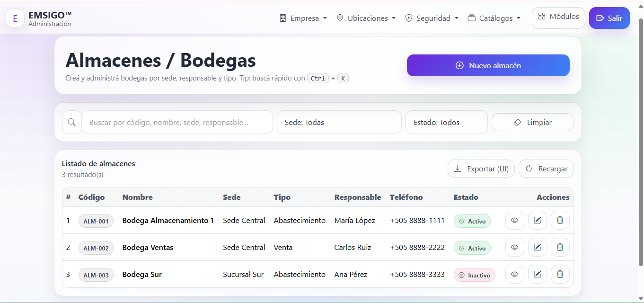Click the Código column header
644x303 pixels.
pyautogui.click(x=91, y=197)
